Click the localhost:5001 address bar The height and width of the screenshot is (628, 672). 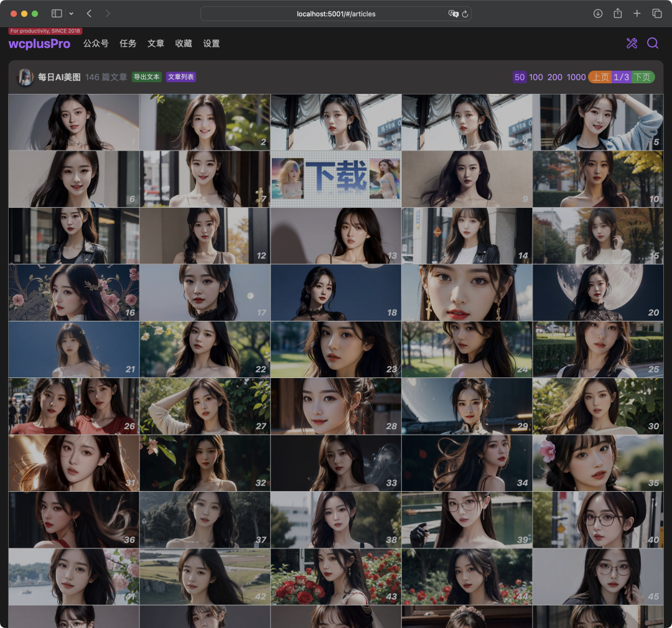tap(336, 14)
